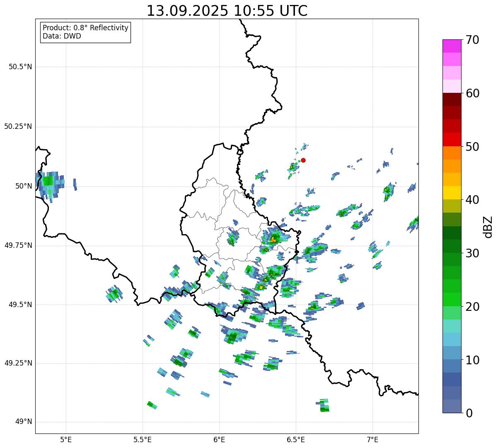
Task: Click the dark blue colorbar segment above 0
Action: click(452, 379)
